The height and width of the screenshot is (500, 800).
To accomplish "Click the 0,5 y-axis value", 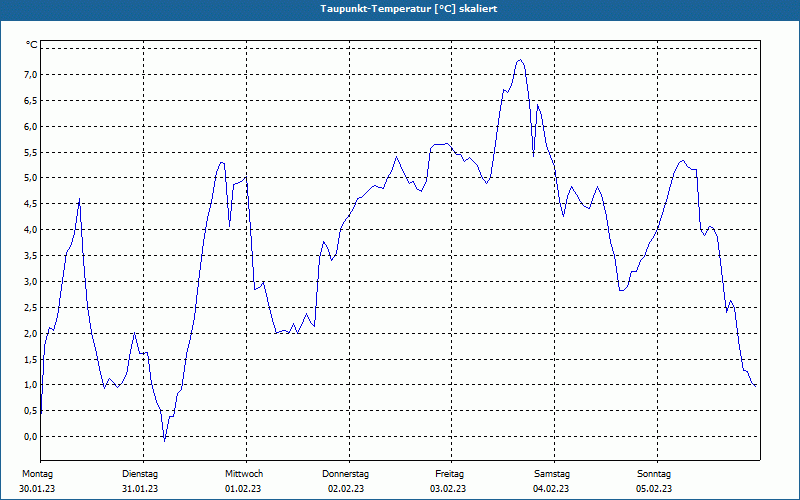I will [x=30, y=411].
